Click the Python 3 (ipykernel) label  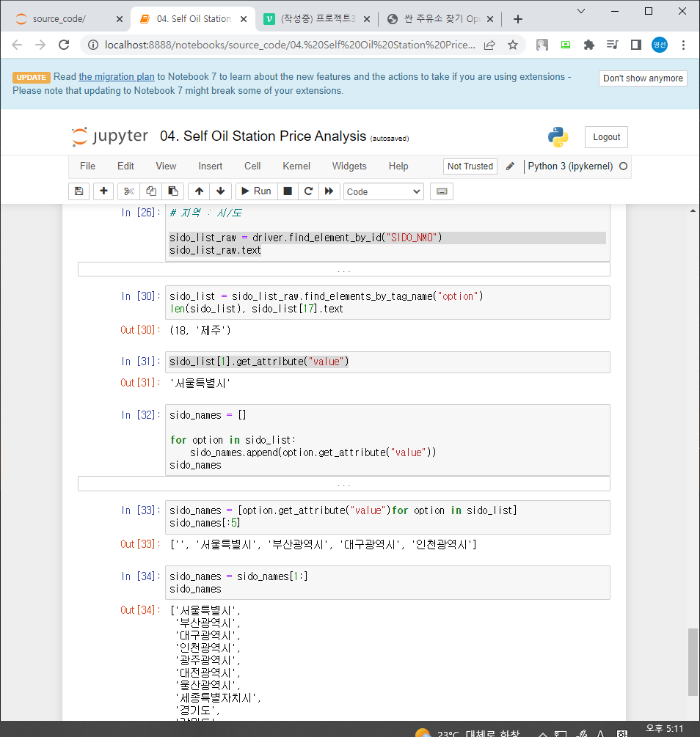pyautogui.click(x=570, y=166)
